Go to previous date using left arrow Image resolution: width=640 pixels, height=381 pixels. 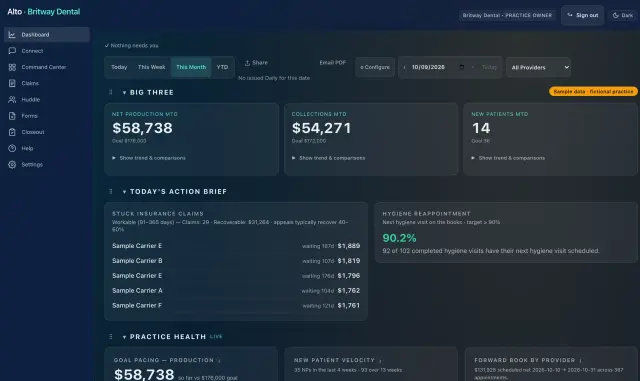point(404,67)
